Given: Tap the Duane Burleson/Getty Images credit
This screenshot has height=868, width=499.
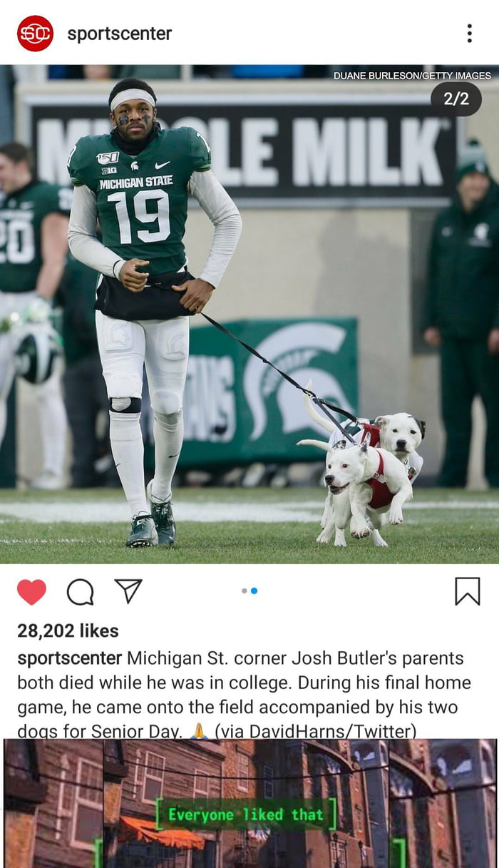Looking at the screenshot, I should (412, 76).
